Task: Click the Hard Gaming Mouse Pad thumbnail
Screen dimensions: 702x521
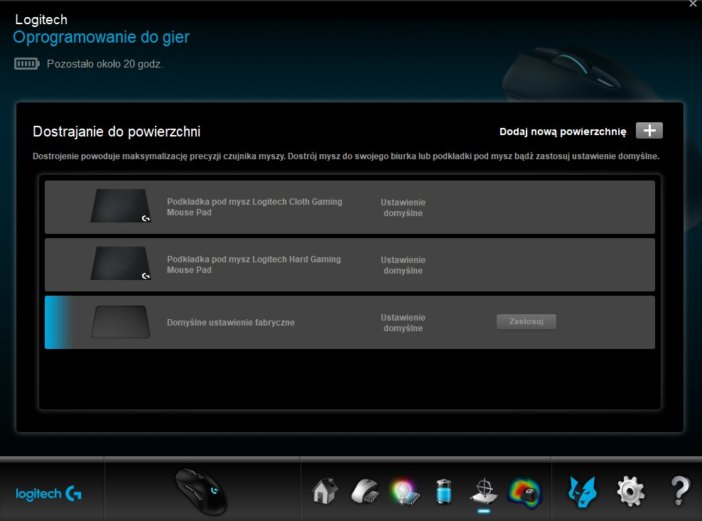Action: tap(121, 264)
